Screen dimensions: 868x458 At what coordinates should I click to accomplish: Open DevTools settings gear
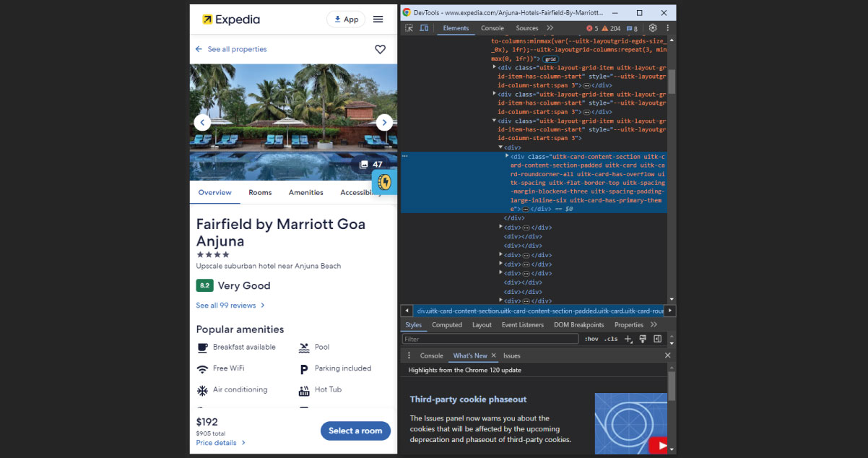coord(652,27)
